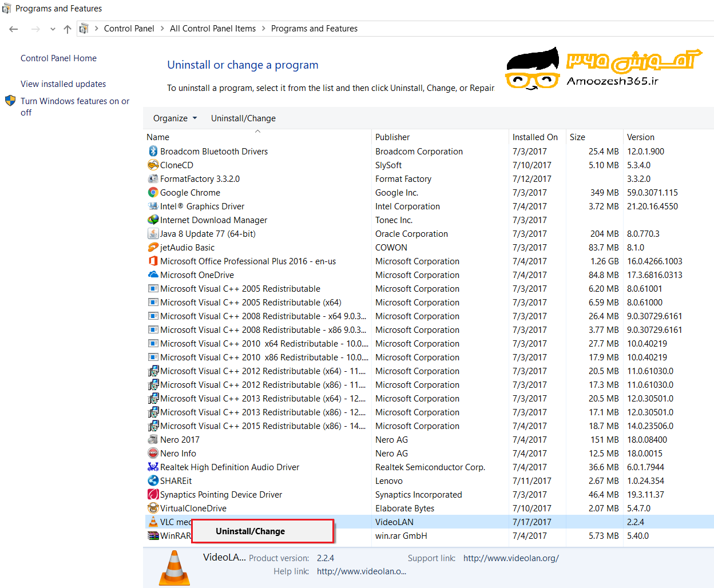Click the Internet Download Manager icon
The width and height of the screenshot is (714, 588).
153,220
